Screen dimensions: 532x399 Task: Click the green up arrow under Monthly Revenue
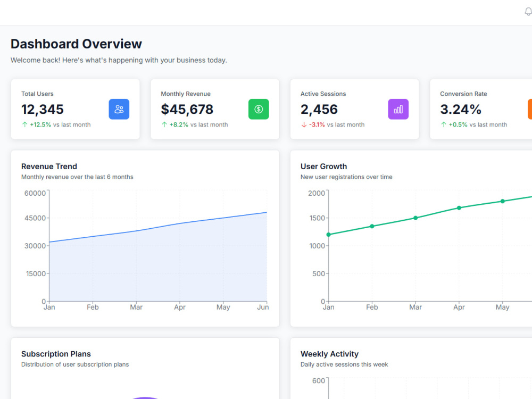[164, 124]
